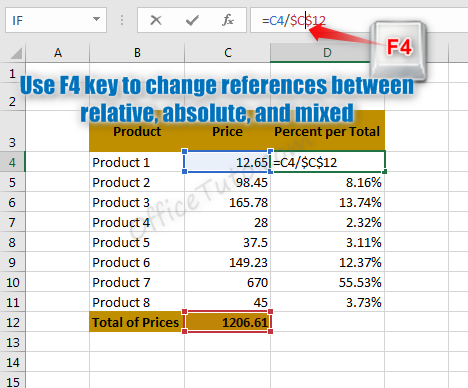Click percent cell 3.73%
The width and height of the screenshot is (468, 388).
[327, 302]
